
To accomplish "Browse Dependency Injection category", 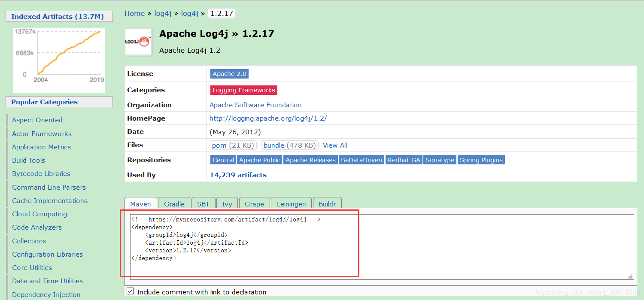I will coord(46,294).
